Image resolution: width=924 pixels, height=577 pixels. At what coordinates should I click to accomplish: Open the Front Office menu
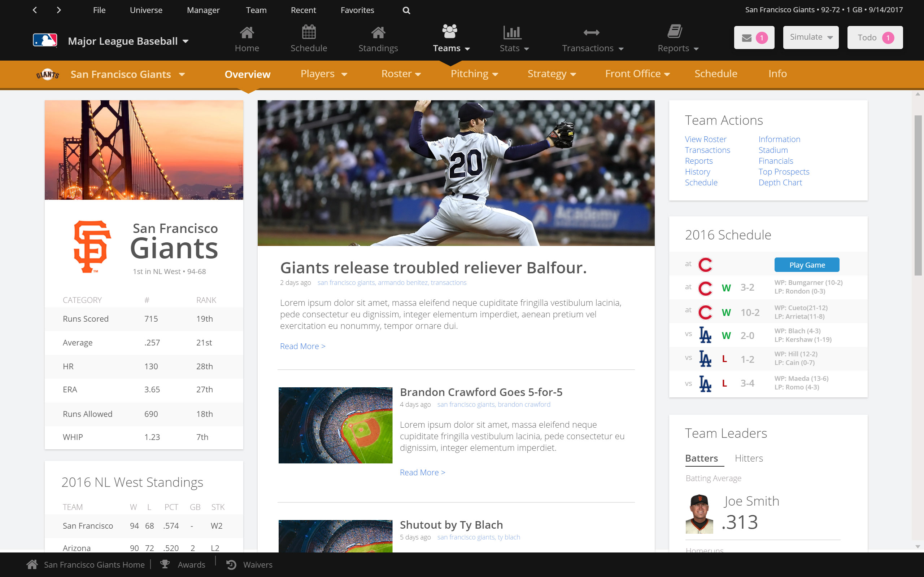pos(637,74)
